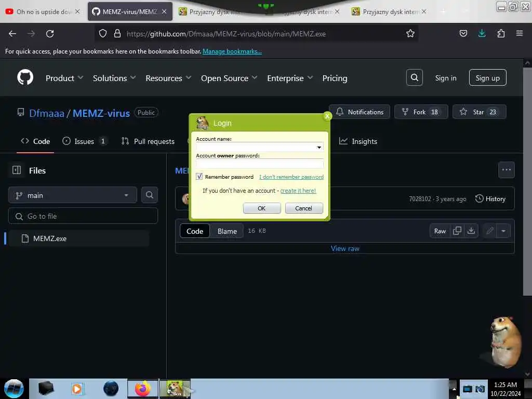
Task: Select the Blame view
Action: (227, 231)
